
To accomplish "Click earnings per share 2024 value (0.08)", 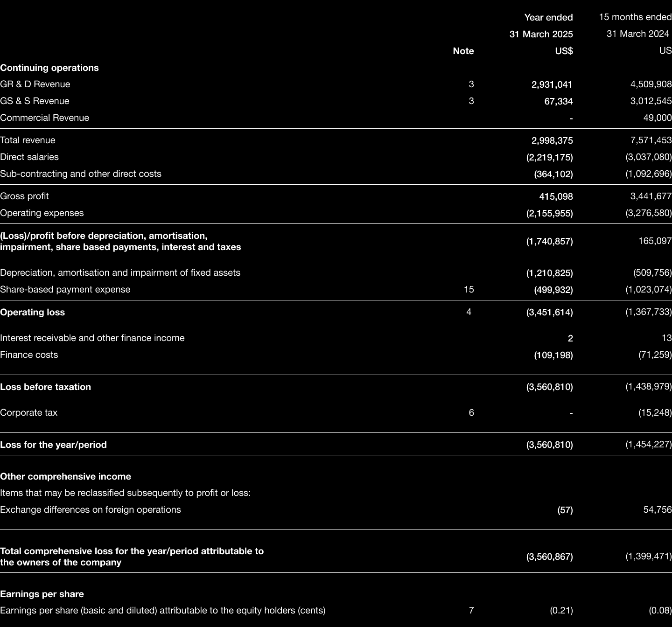I will tap(660, 611).
